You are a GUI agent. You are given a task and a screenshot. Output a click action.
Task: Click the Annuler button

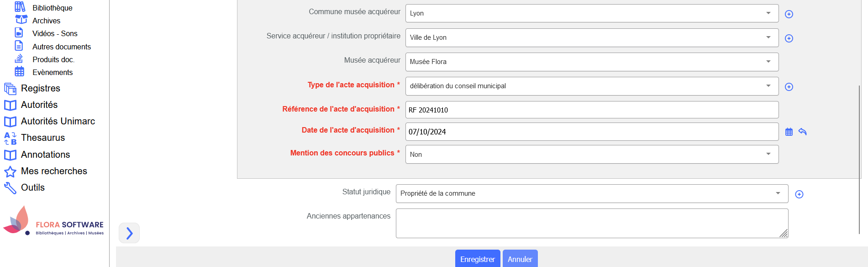[x=520, y=259]
